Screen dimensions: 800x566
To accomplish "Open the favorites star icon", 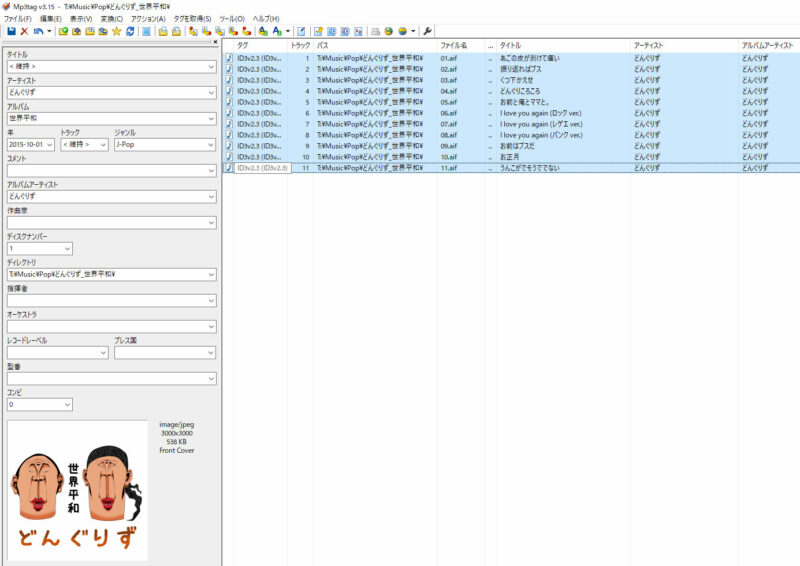I will click(x=116, y=31).
